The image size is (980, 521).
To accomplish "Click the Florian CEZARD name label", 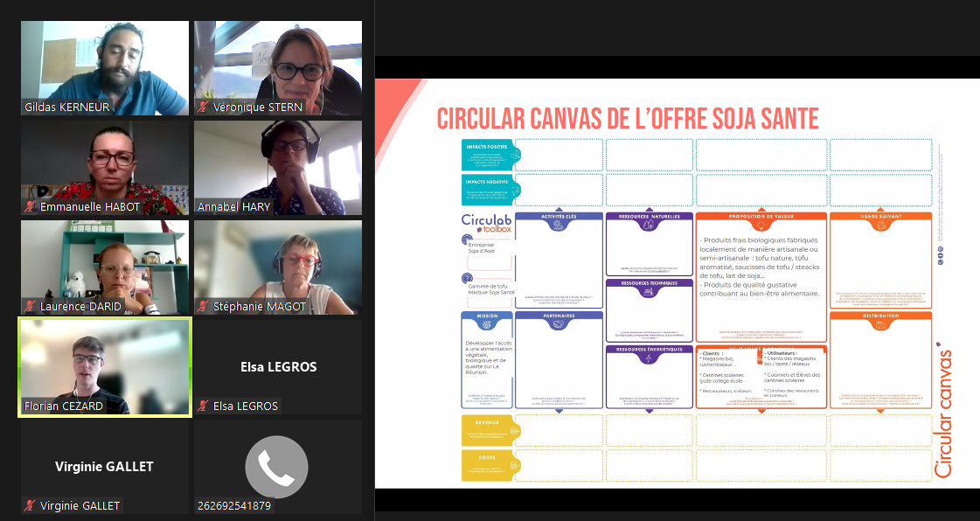I will point(64,406).
